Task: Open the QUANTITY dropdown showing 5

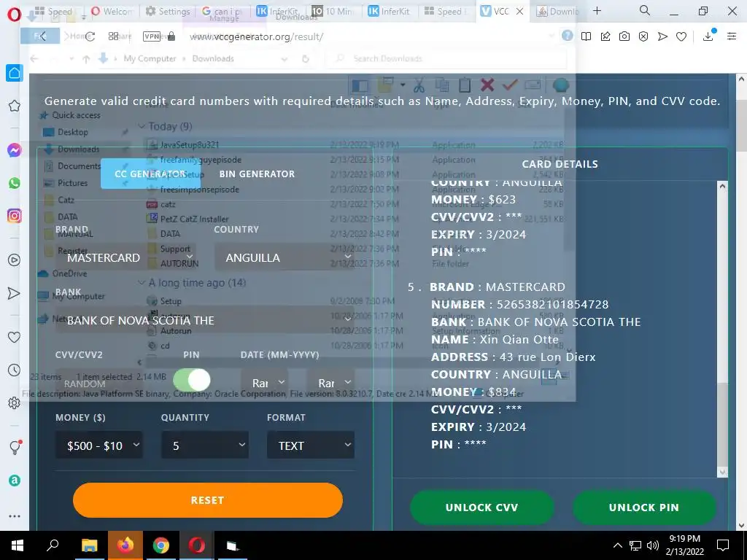Action: tap(205, 446)
